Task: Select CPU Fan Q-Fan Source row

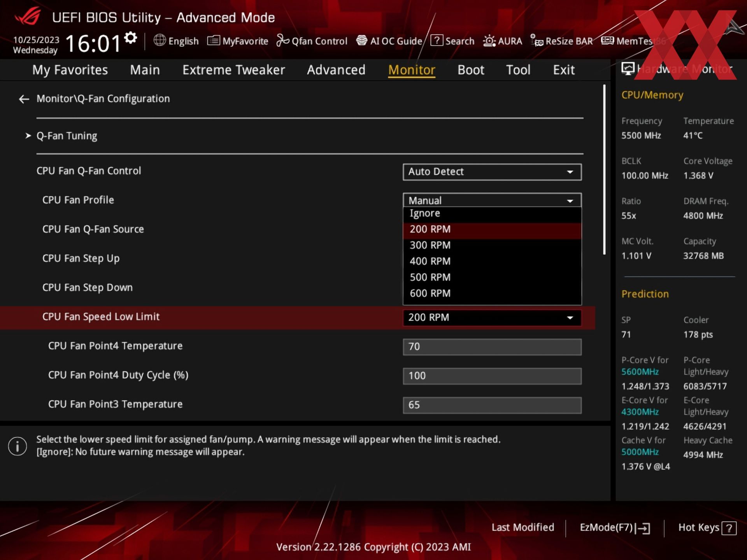Action: tap(93, 229)
